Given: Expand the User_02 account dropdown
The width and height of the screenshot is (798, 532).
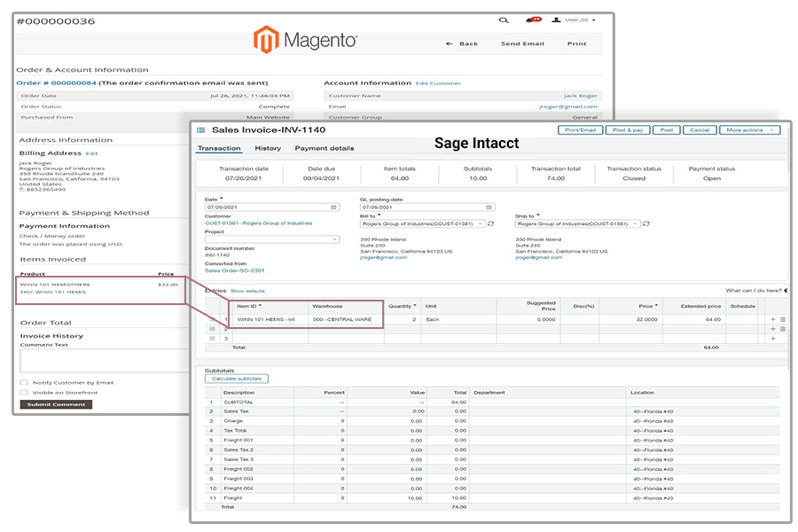Looking at the screenshot, I should click(574, 20).
